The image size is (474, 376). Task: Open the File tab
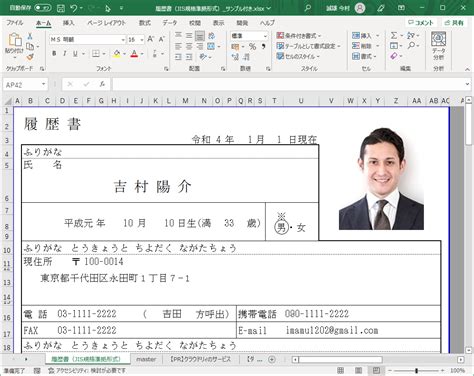(x=15, y=23)
